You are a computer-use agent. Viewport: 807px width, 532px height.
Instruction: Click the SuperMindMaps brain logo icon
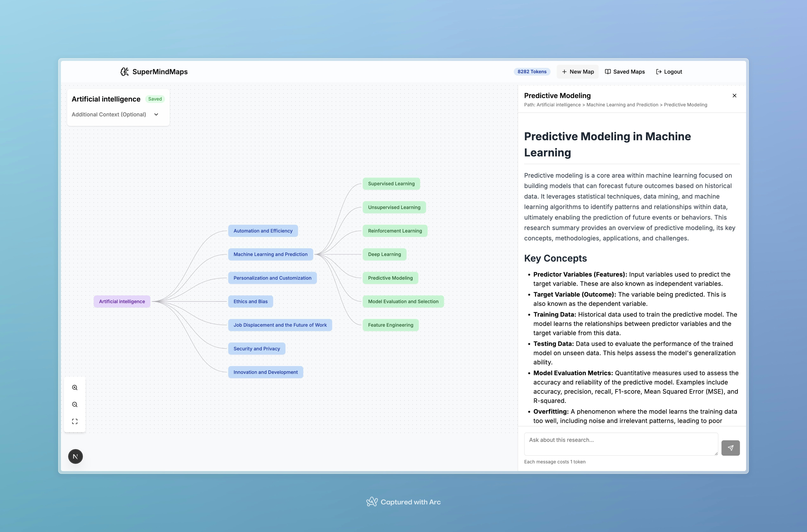click(125, 72)
